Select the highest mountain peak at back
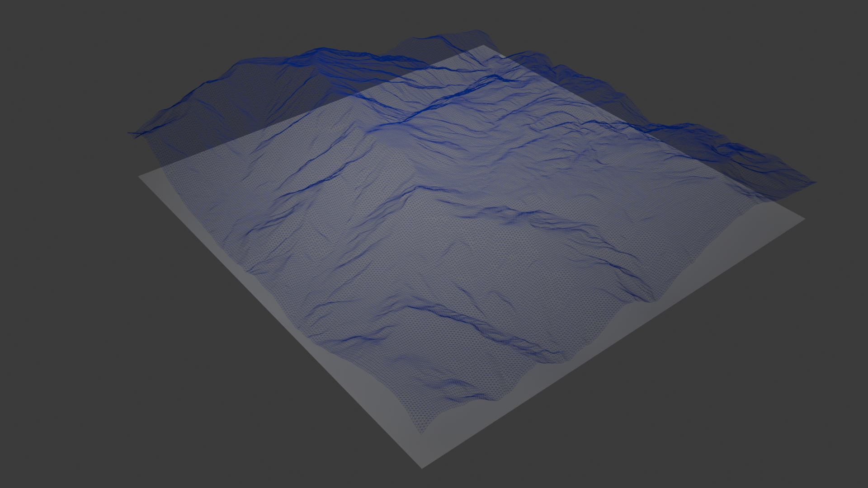The height and width of the screenshot is (488, 868). [x=476, y=31]
